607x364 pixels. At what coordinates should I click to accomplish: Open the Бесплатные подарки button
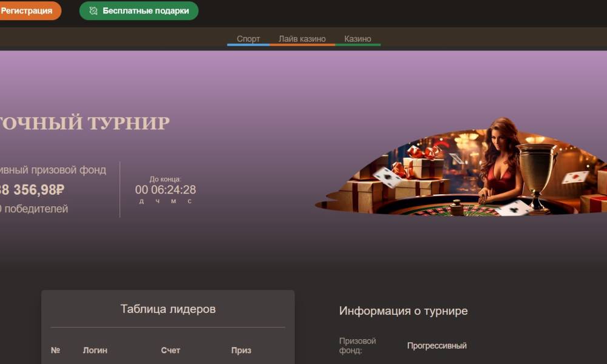[x=139, y=11]
